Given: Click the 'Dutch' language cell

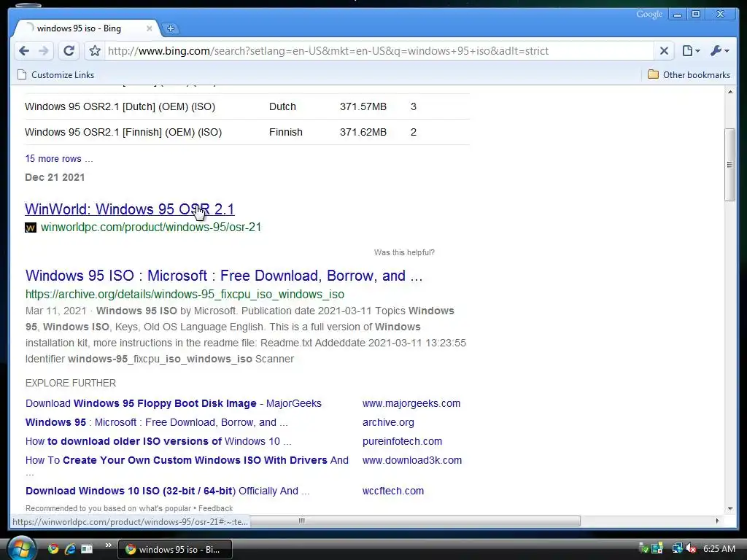Looking at the screenshot, I should tap(282, 106).
